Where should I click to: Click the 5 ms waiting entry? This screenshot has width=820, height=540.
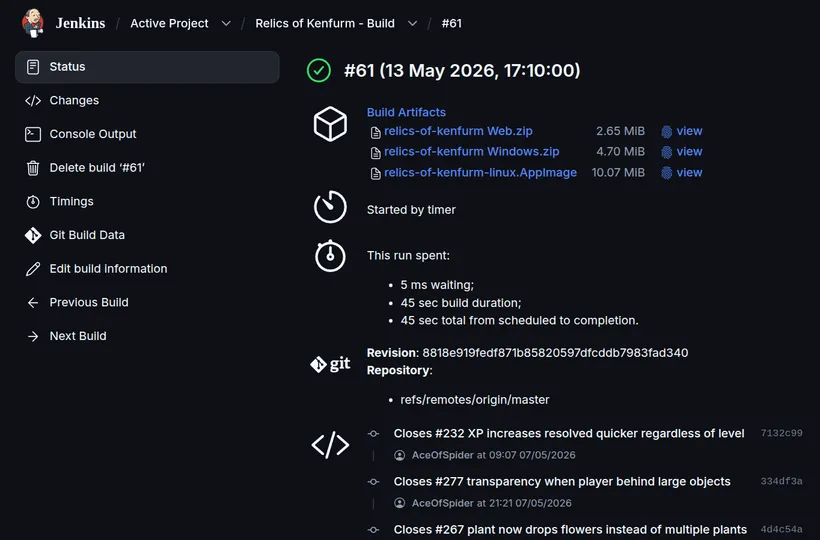click(437, 285)
